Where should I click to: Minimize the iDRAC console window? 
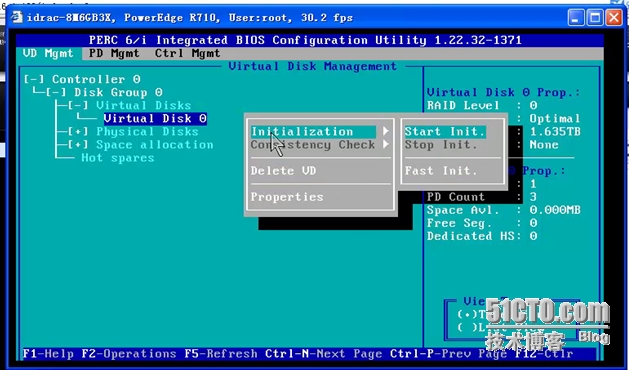pyautogui.click(x=576, y=18)
